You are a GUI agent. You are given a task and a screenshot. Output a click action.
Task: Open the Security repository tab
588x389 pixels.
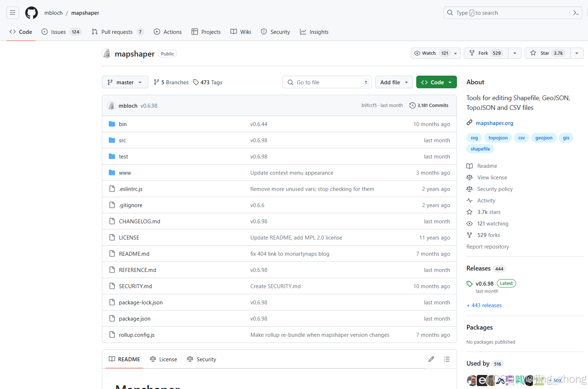coord(275,32)
